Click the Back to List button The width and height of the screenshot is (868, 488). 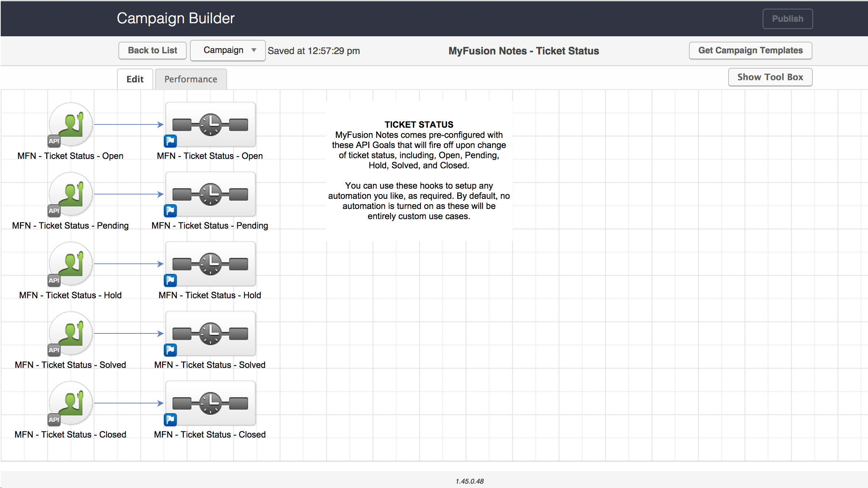point(153,50)
